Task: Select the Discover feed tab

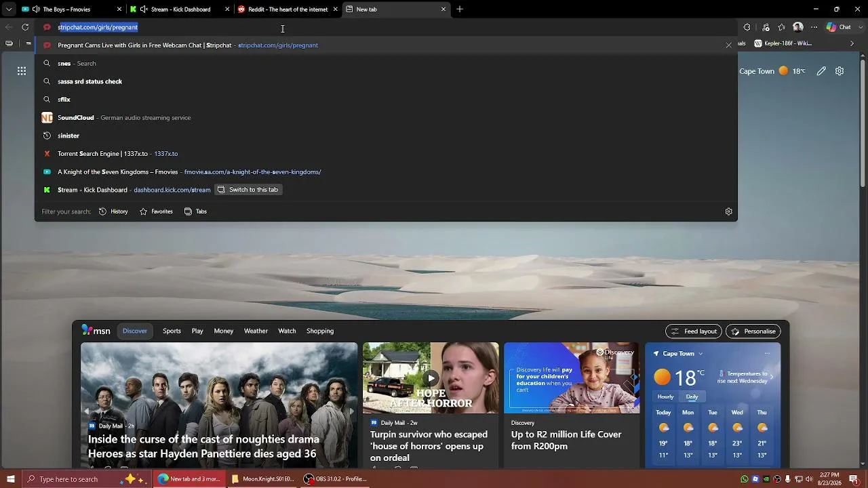Action: [135, 331]
